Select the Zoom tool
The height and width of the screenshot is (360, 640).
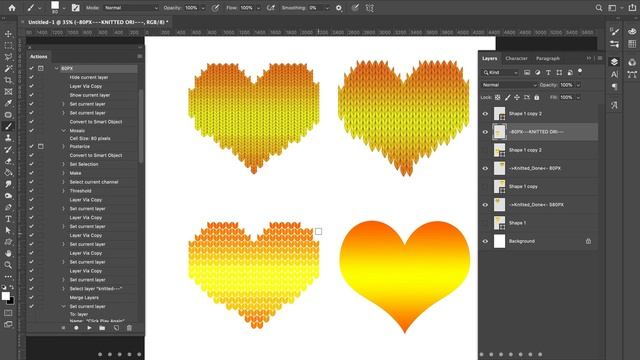(8, 265)
